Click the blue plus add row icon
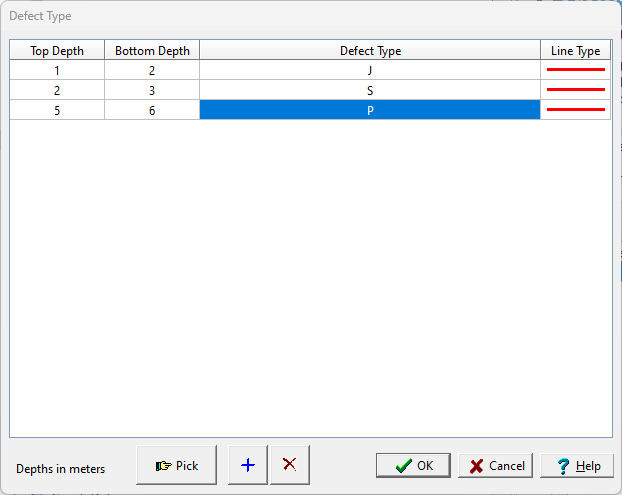Screen dimensions: 622x495 [248, 465]
